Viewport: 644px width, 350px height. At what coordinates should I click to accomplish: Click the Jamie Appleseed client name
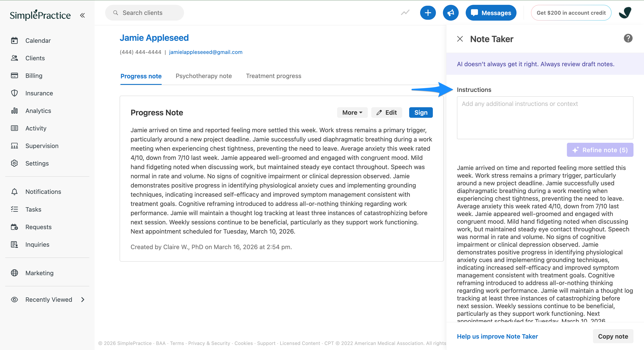(x=154, y=38)
